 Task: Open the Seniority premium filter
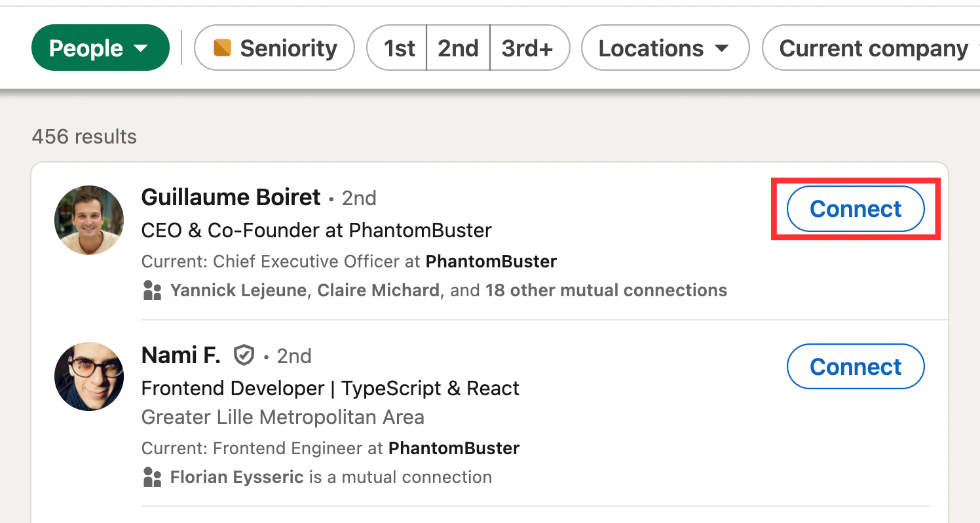click(x=274, y=48)
